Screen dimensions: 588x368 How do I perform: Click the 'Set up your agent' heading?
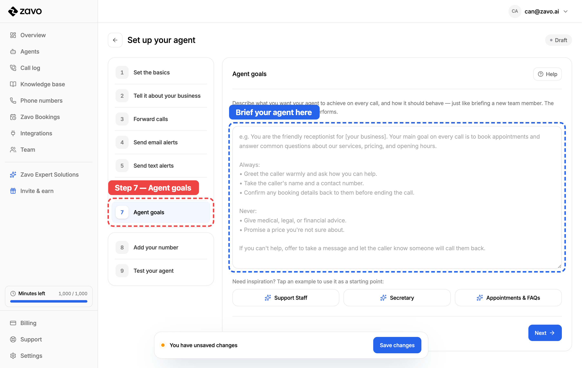click(x=161, y=40)
